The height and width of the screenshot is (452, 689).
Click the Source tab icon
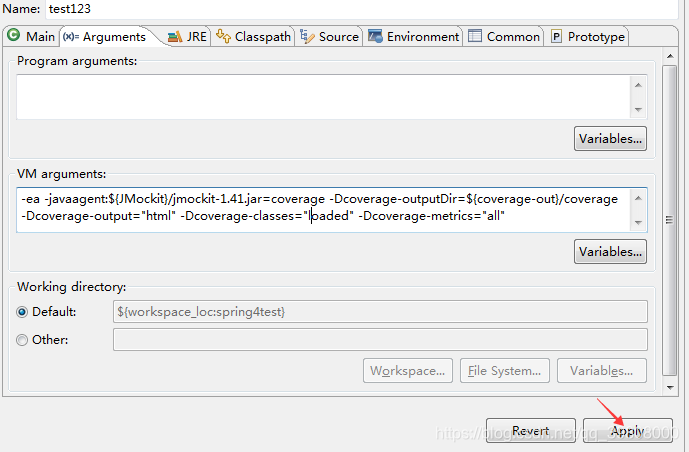307,36
